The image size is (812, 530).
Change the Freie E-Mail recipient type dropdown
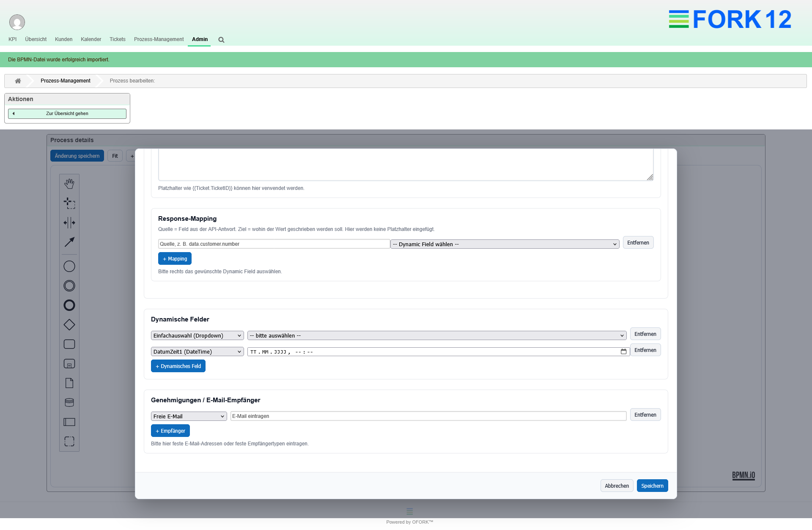pyautogui.click(x=188, y=416)
